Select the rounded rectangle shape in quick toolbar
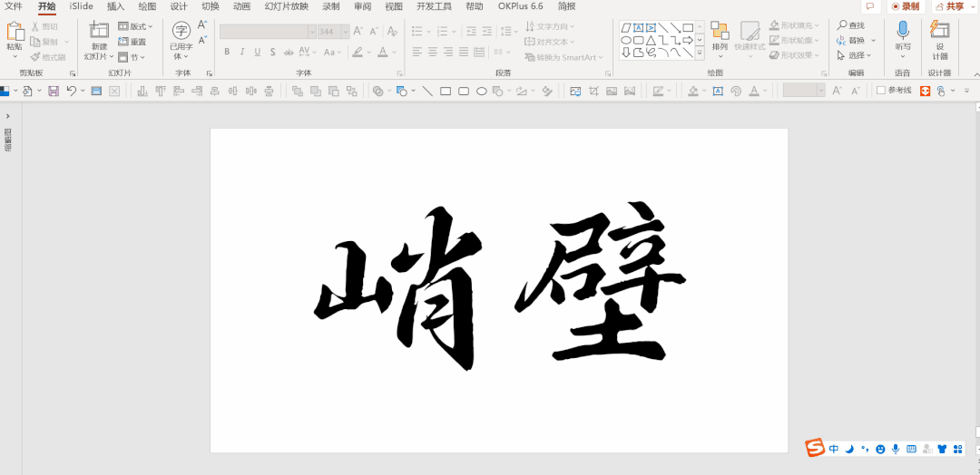 coord(464,92)
